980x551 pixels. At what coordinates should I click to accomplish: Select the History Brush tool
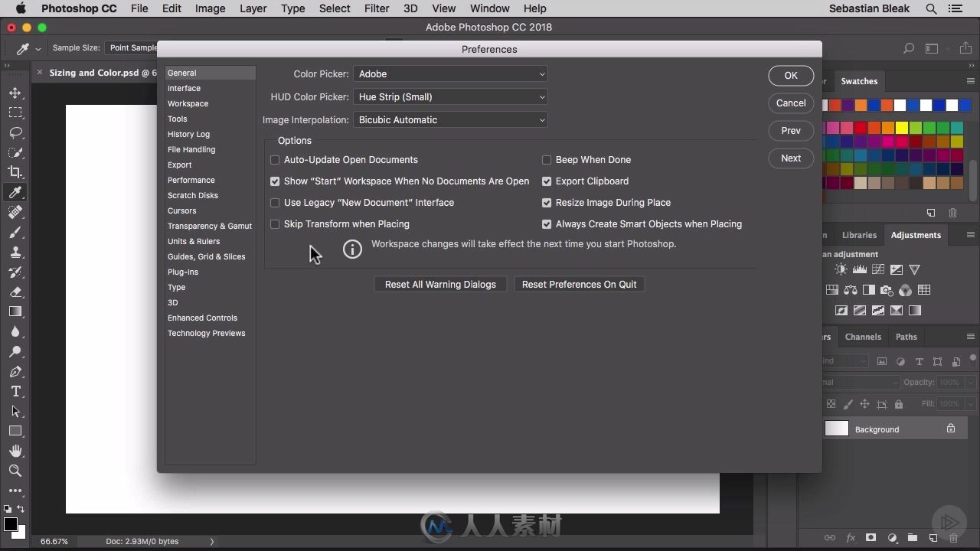[15, 272]
